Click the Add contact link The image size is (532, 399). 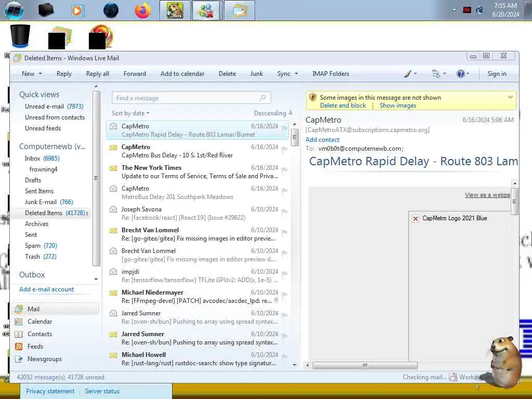click(322, 140)
